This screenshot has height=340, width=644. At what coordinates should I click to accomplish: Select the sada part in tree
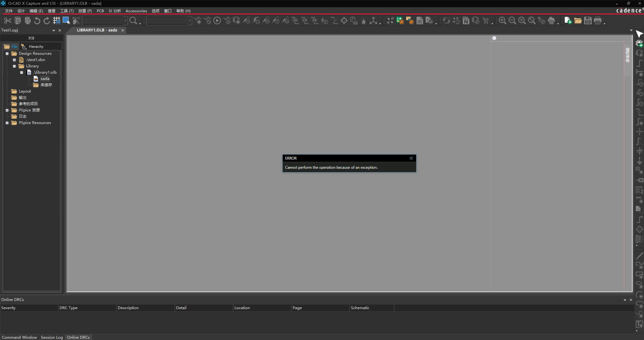[45, 79]
